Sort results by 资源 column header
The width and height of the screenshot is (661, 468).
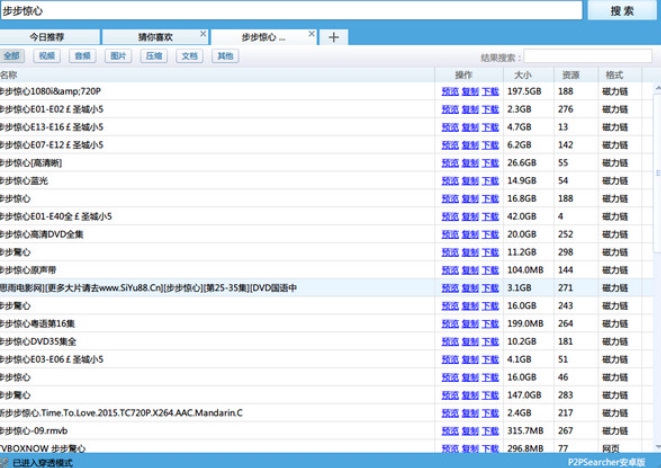pyautogui.click(x=571, y=75)
